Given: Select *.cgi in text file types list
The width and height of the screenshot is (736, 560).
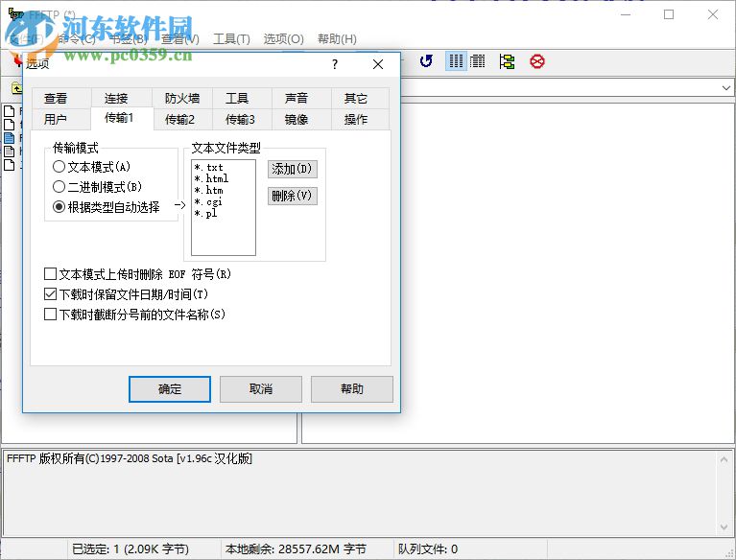Looking at the screenshot, I should (224, 201).
